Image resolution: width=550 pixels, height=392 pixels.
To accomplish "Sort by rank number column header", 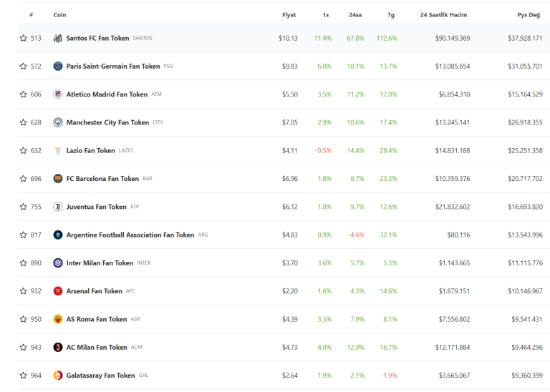I will tap(31, 15).
